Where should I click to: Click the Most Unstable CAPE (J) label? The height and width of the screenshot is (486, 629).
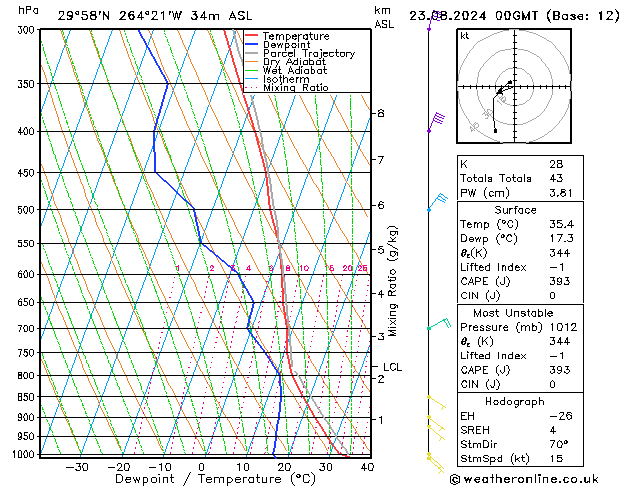[x=485, y=370]
